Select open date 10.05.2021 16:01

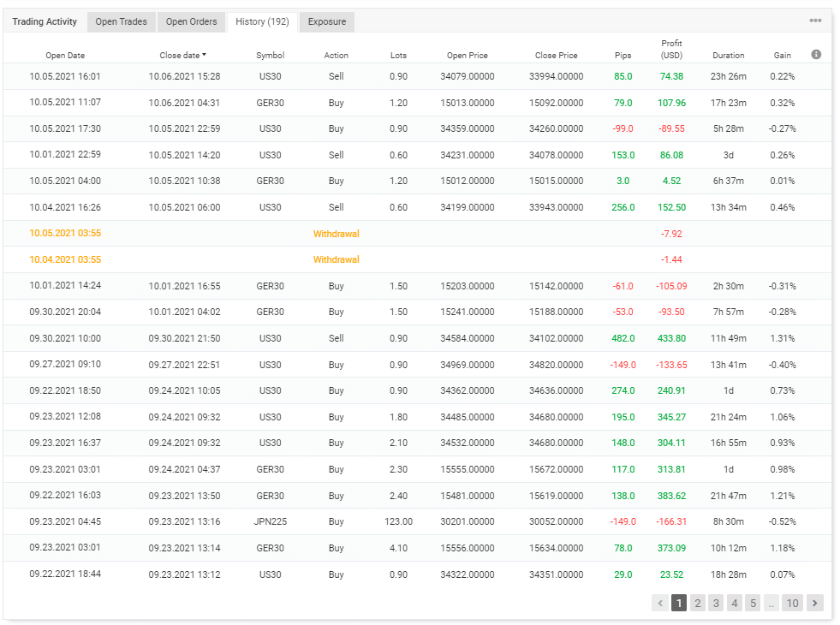click(x=65, y=76)
